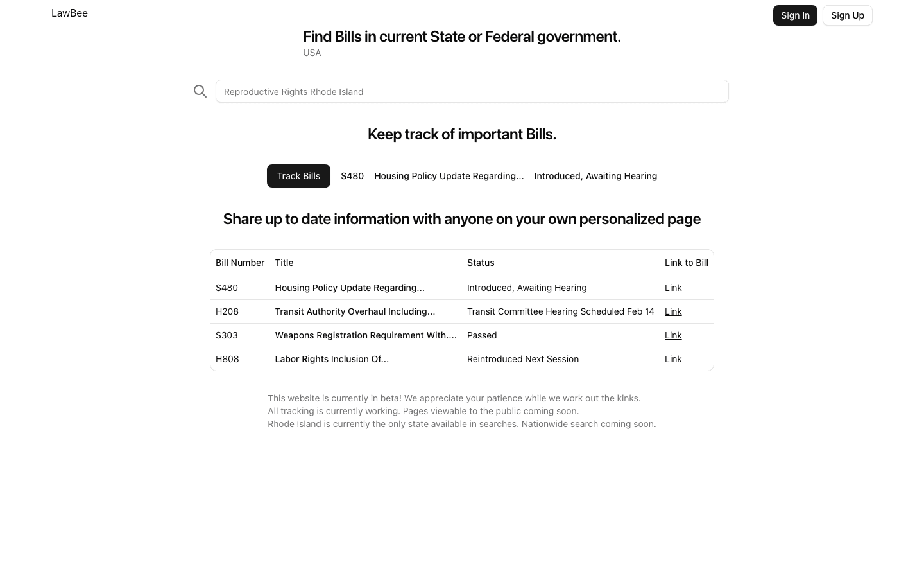Click the magnifying glass search icon

[x=200, y=91]
